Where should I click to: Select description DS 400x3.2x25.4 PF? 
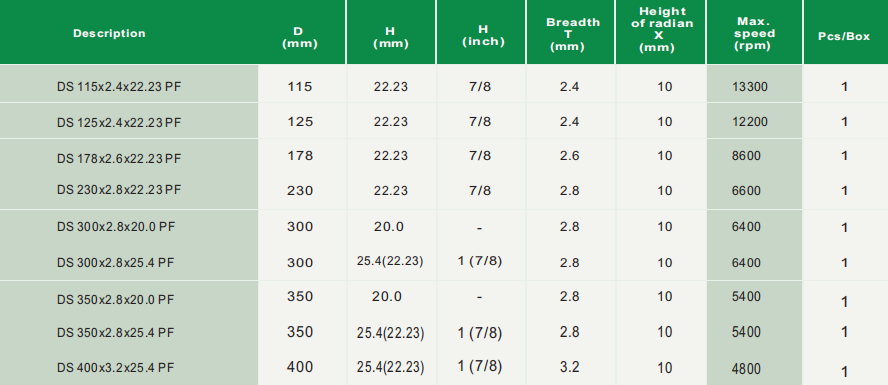tap(116, 368)
